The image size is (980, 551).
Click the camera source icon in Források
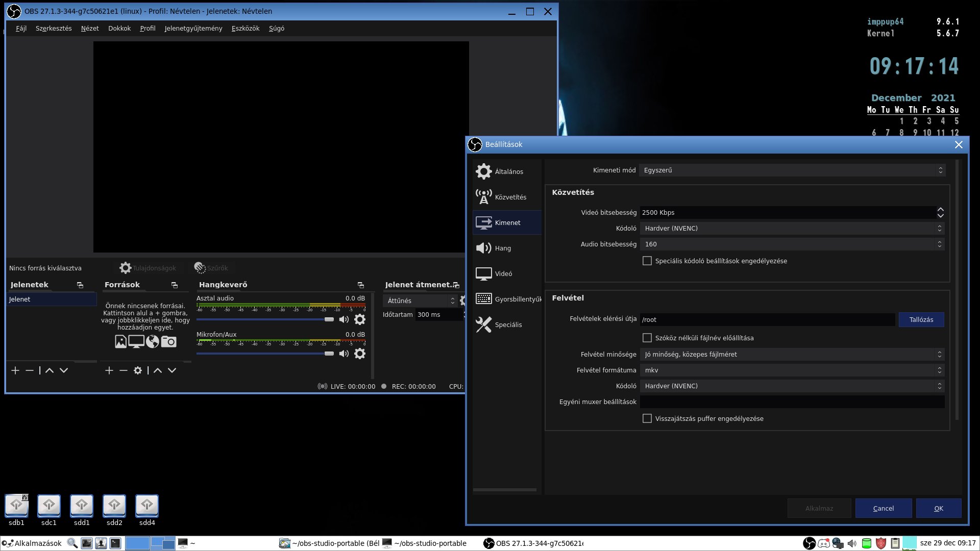click(168, 342)
